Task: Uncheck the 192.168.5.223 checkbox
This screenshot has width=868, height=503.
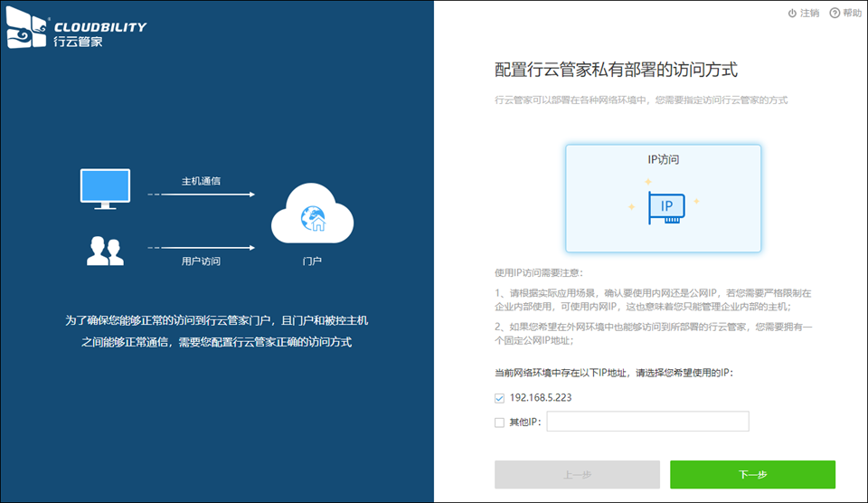Action: pos(500,398)
